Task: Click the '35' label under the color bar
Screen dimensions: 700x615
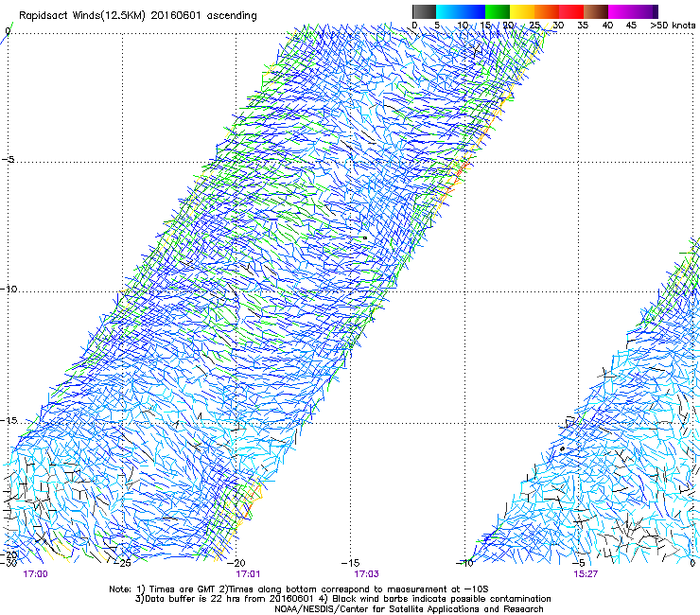Action: (583, 25)
